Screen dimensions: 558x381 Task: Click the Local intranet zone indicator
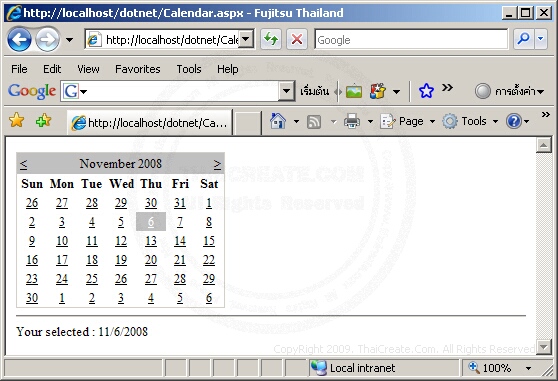click(x=353, y=368)
